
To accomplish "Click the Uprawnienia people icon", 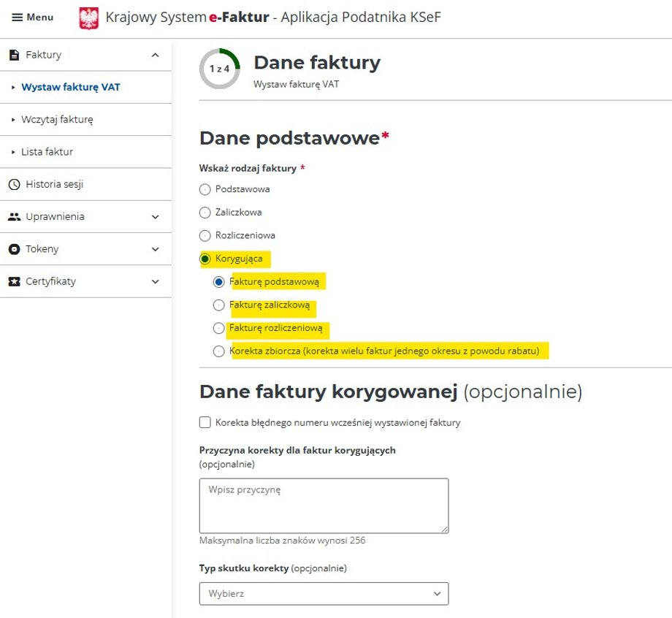I will (x=15, y=216).
